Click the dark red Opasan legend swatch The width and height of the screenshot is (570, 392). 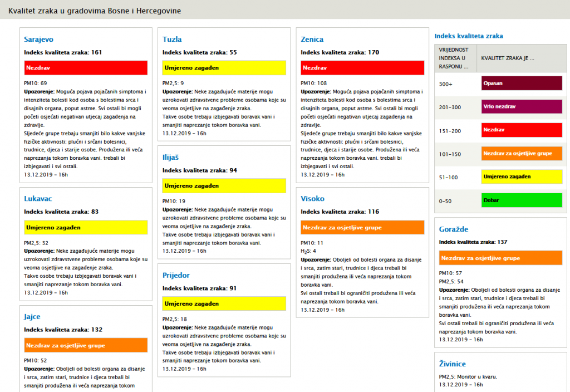click(522, 84)
